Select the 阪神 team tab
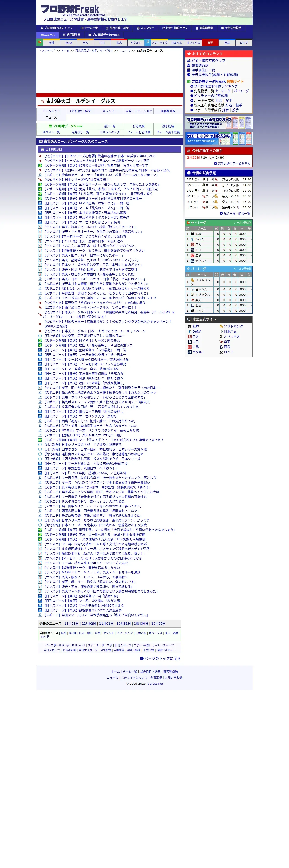This screenshot has width=289, height=868. click(x=52, y=43)
